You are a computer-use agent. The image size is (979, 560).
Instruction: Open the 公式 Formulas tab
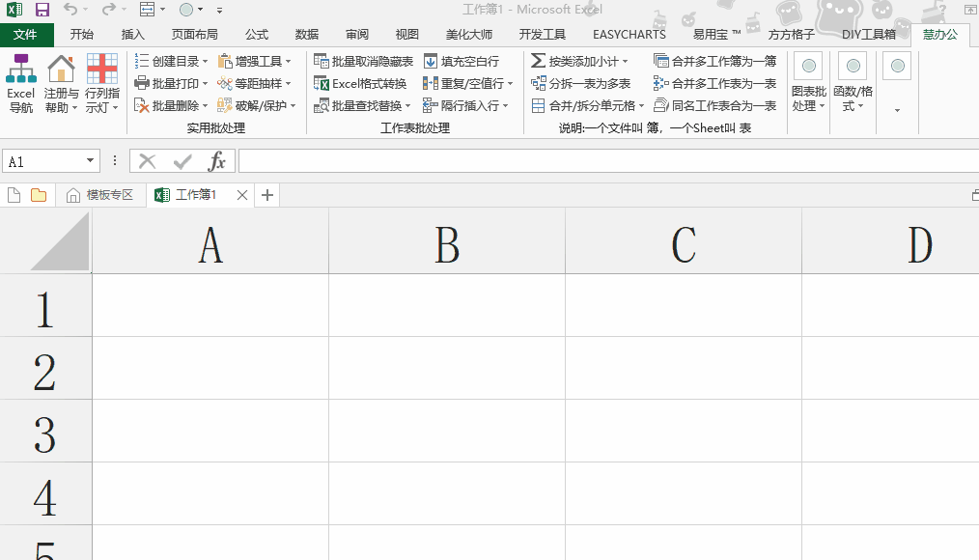[257, 35]
